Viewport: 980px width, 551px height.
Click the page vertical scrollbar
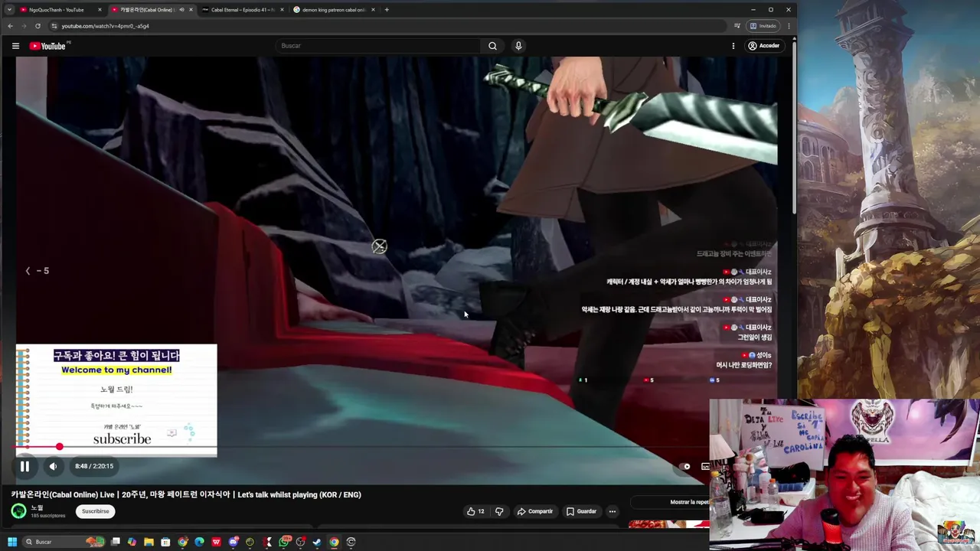point(794,126)
